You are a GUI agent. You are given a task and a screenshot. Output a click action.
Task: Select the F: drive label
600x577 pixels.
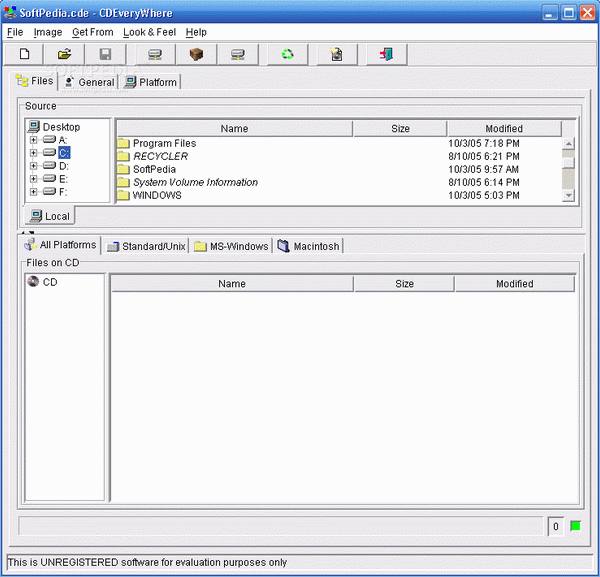[63, 192]
